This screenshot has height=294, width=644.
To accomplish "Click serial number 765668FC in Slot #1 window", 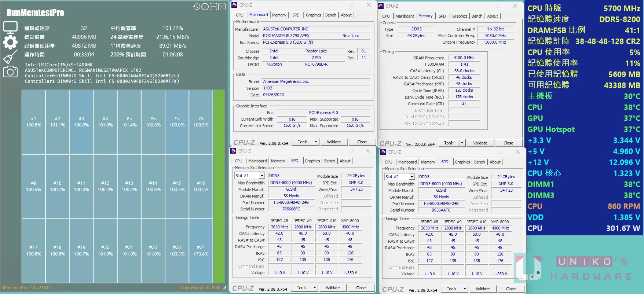I will coord(291,209).
